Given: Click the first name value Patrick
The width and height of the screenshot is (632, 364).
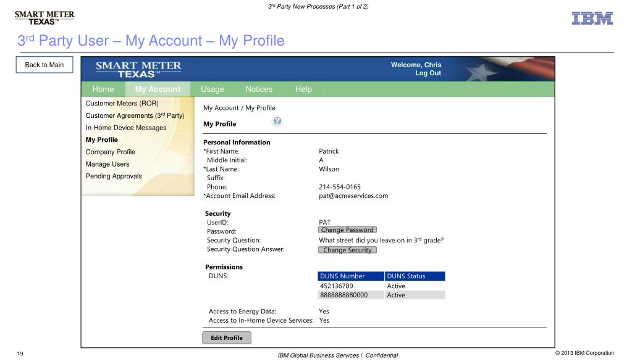Looking at the screenshot, I should 329,151.
